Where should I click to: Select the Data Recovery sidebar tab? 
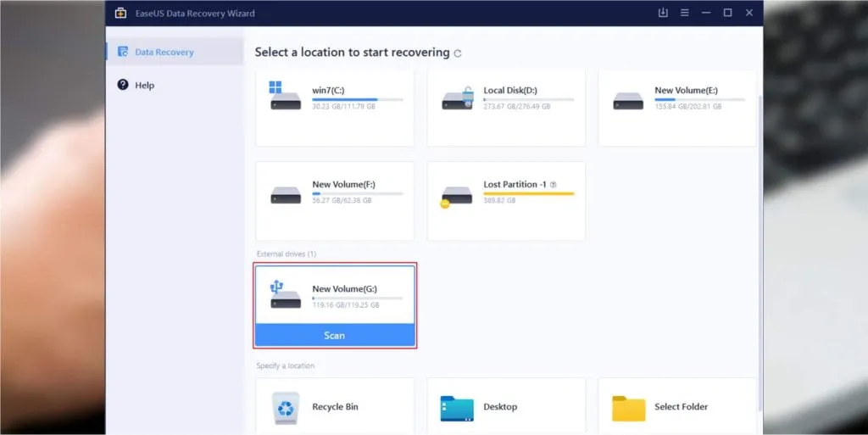click(175, 52)
